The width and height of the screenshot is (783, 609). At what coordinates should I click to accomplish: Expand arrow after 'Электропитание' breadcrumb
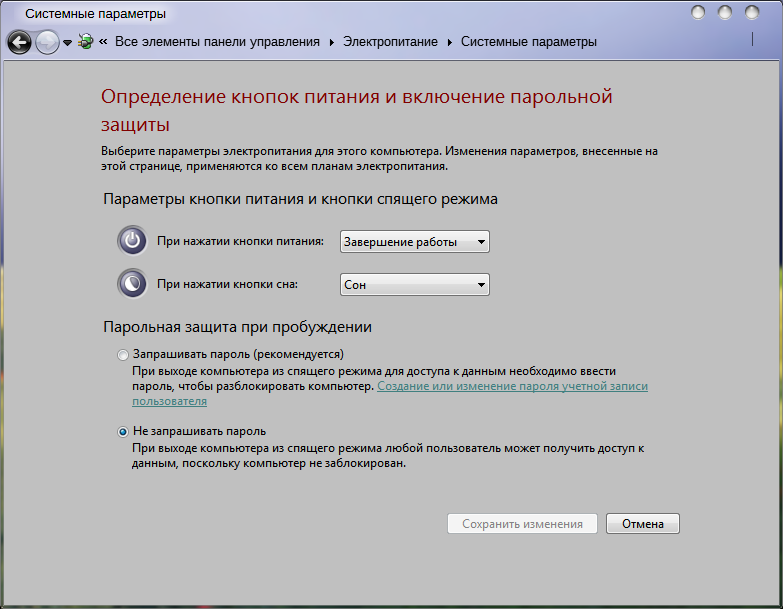tap(449, 42)
